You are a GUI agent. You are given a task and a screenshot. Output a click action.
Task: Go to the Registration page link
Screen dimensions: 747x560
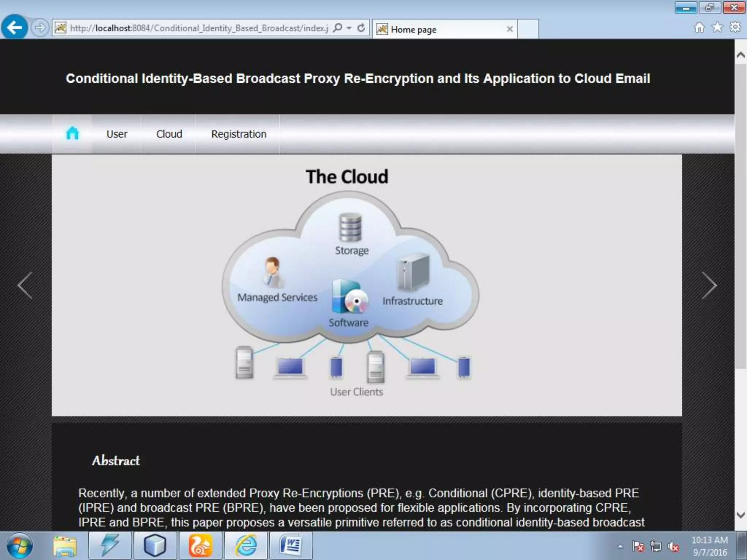click(x=239, y=134)
